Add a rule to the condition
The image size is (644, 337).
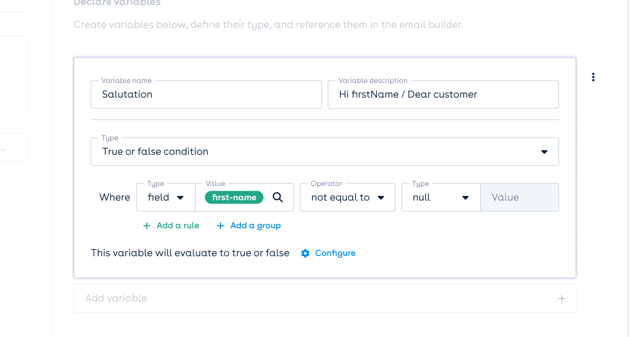(171, 226)
